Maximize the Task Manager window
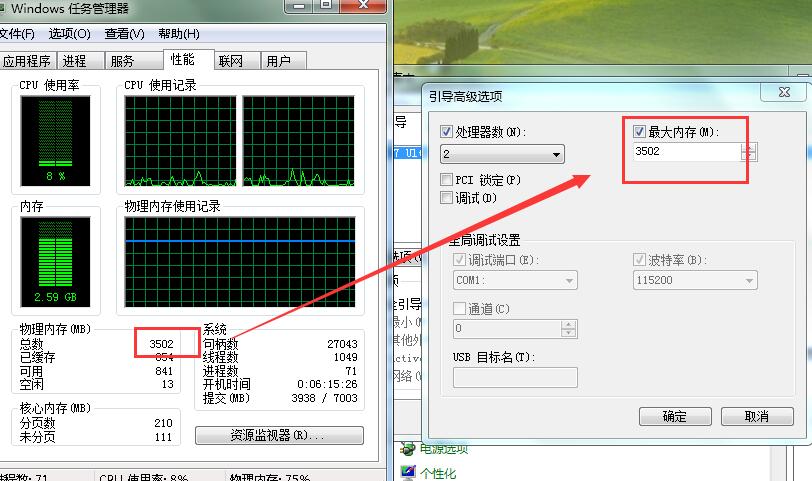This screenshot has width=812, height=481. pyautogui.click(x=326, y=6)
